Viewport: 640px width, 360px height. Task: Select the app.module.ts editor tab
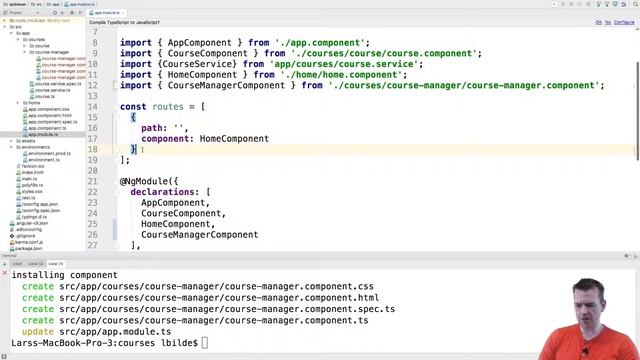tap(107, 13)
